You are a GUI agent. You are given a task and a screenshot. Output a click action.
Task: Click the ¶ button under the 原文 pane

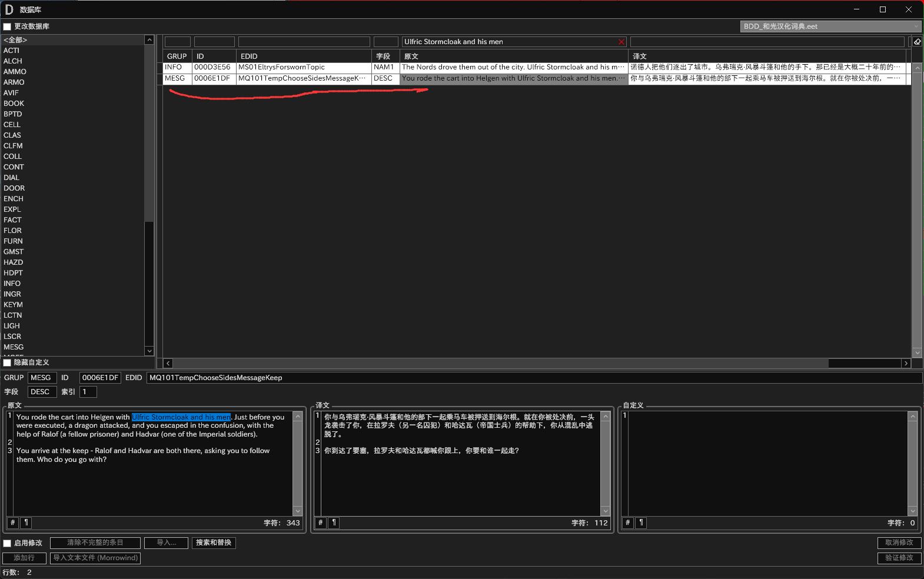click(26, 523)
